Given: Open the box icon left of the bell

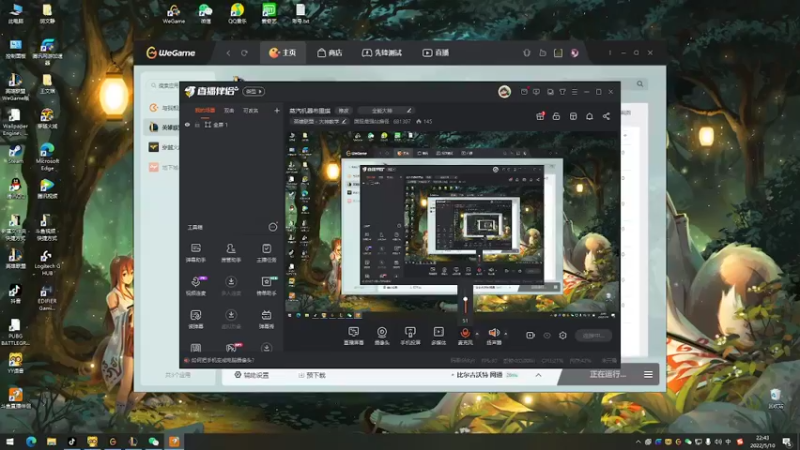Looking at the screenshot, I should 573,116.
